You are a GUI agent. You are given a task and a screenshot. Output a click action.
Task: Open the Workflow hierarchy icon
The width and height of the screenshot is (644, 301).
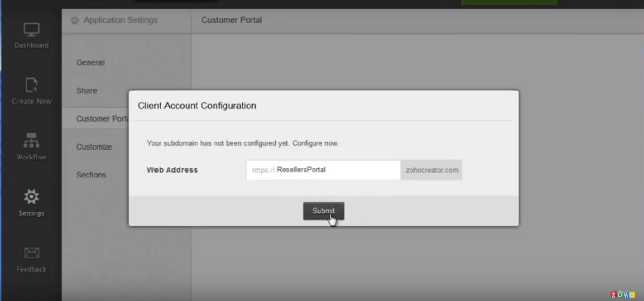(31, 141)
